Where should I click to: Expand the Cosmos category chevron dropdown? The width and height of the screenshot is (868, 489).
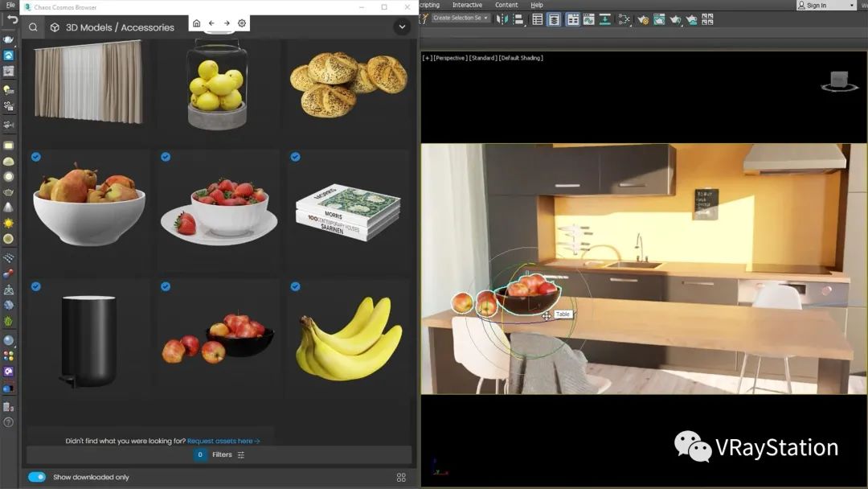pyautogui.click(x=402, y=27)
